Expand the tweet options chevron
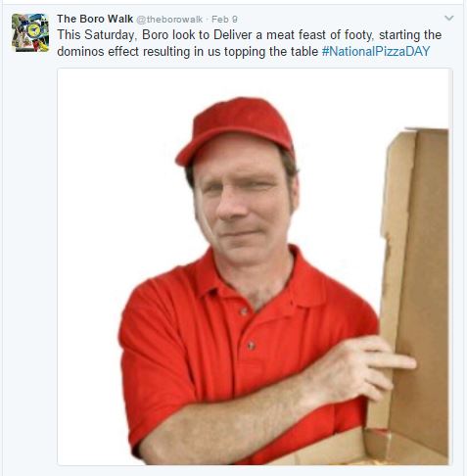This screenshot has width=467, height=476. [x=449, y=19]
